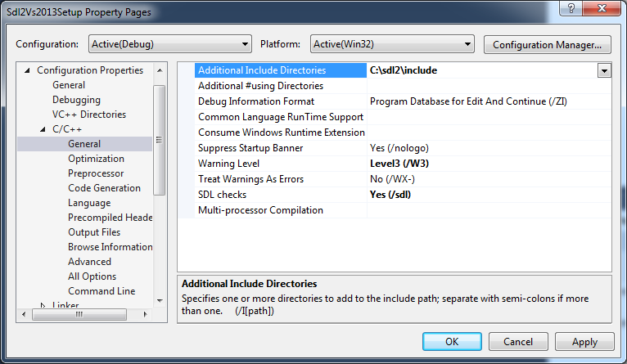Viewport: 627px width, 364px height.
Task: Open the Code Generation page
Action: pyautogui.click(x=105, y=188)
